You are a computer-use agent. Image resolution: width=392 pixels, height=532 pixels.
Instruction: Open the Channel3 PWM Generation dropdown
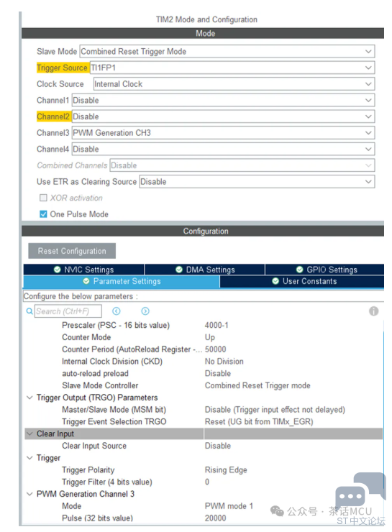(223, 133)
